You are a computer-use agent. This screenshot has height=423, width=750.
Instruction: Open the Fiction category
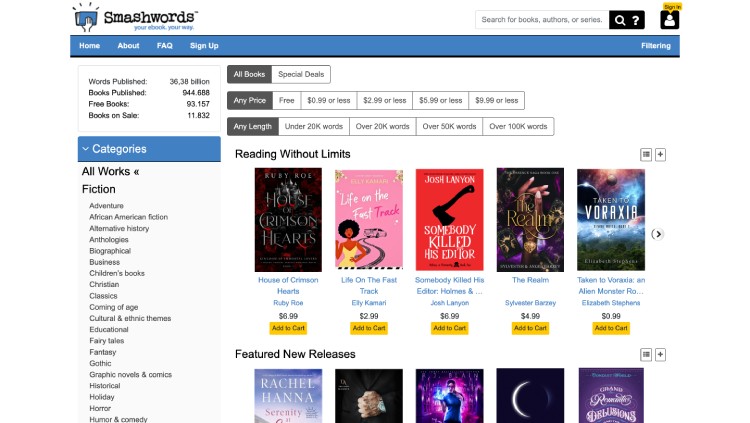point(99,189)
